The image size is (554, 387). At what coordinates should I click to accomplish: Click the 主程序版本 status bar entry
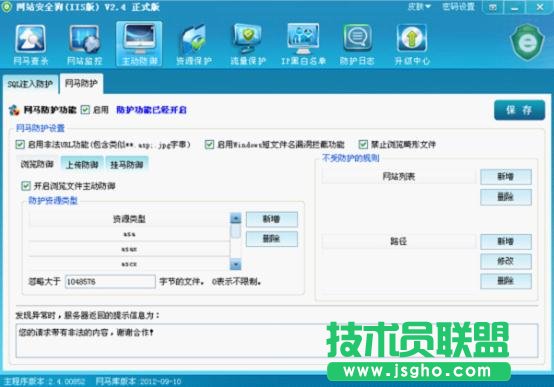(44, 381)
